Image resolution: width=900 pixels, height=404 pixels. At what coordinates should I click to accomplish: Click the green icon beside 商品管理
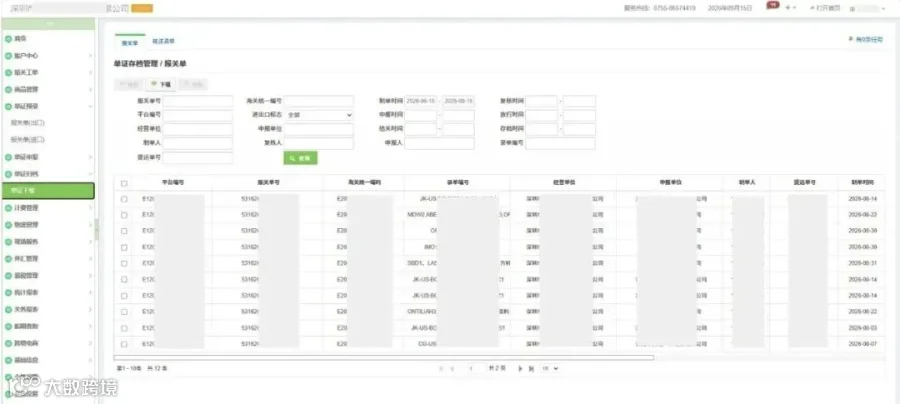click(8, 90)
